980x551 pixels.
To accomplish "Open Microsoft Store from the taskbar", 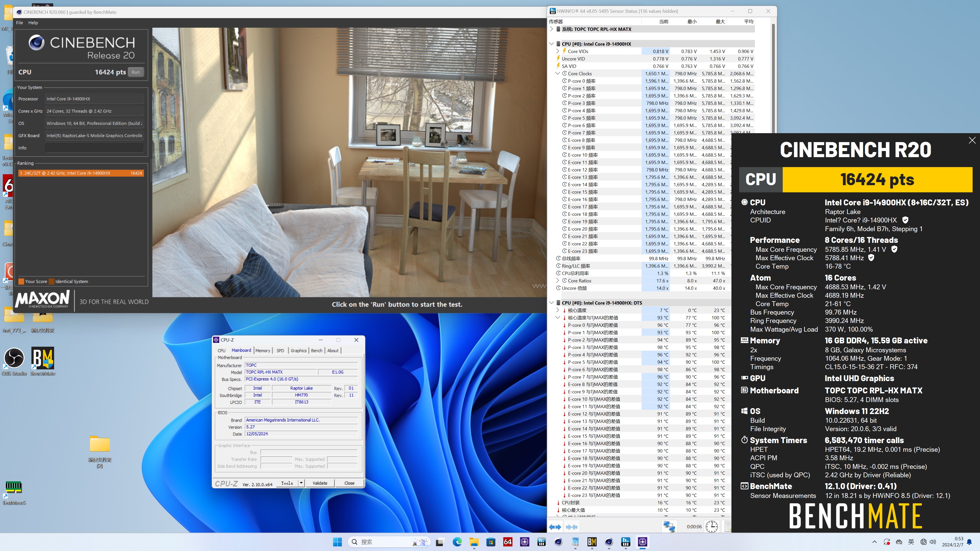I will (491, 542).
